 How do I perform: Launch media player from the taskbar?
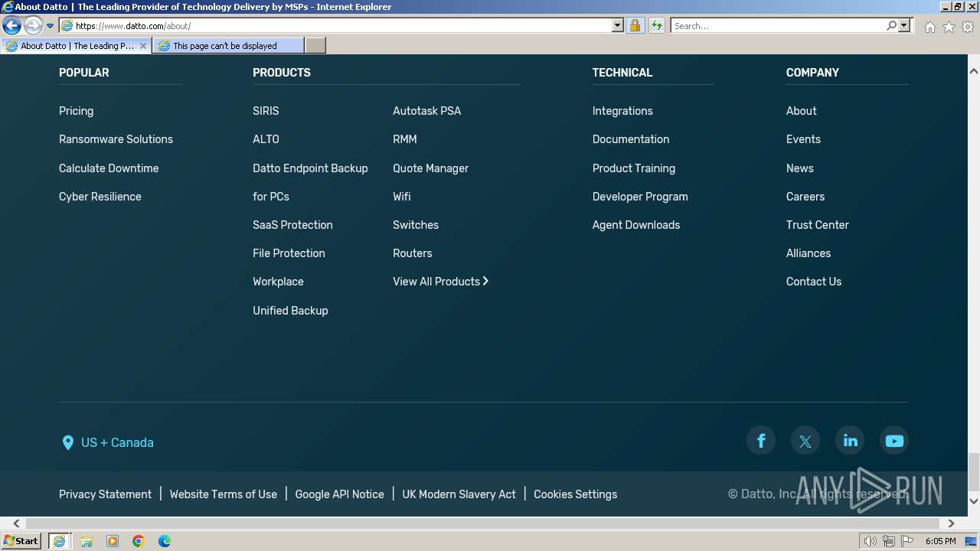tap(113, 541)
